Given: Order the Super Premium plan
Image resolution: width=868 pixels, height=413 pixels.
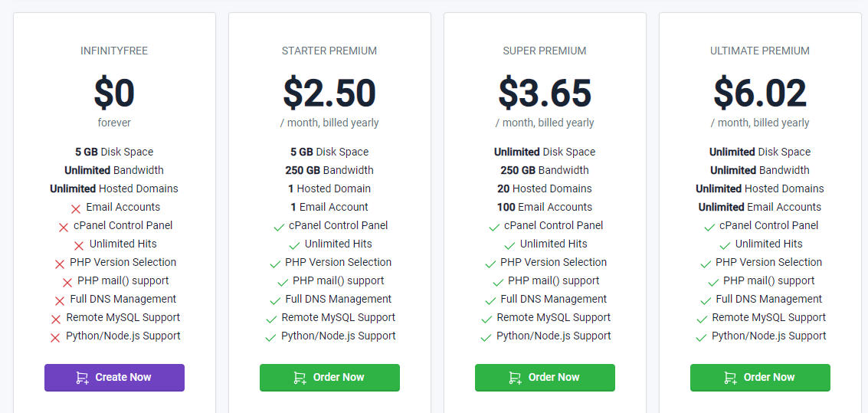Looking at the screenshot, I should pyautogui.click(x=545, y=378).
